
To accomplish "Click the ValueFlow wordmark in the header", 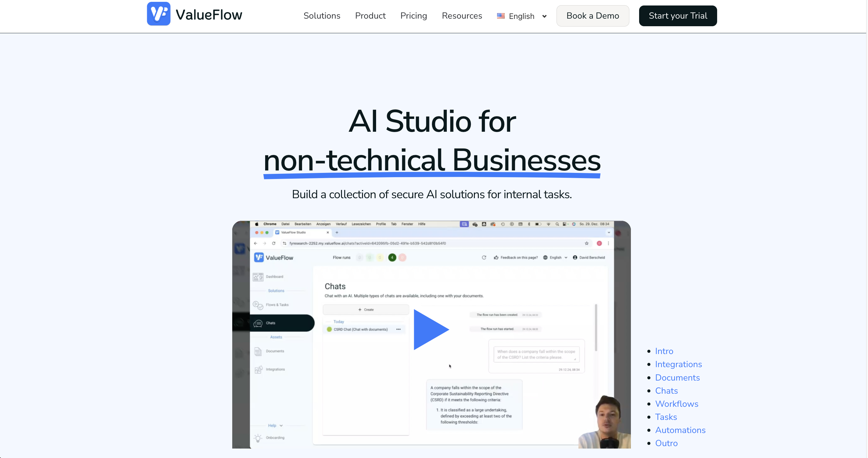I will [x=209, y=15].
